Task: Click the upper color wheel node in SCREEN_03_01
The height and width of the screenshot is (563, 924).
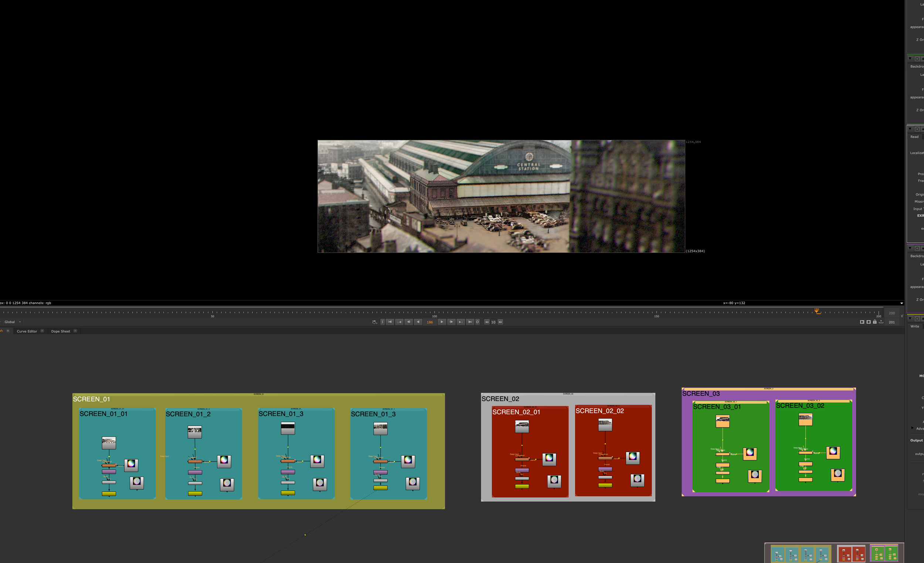Action: click(750, 454)
